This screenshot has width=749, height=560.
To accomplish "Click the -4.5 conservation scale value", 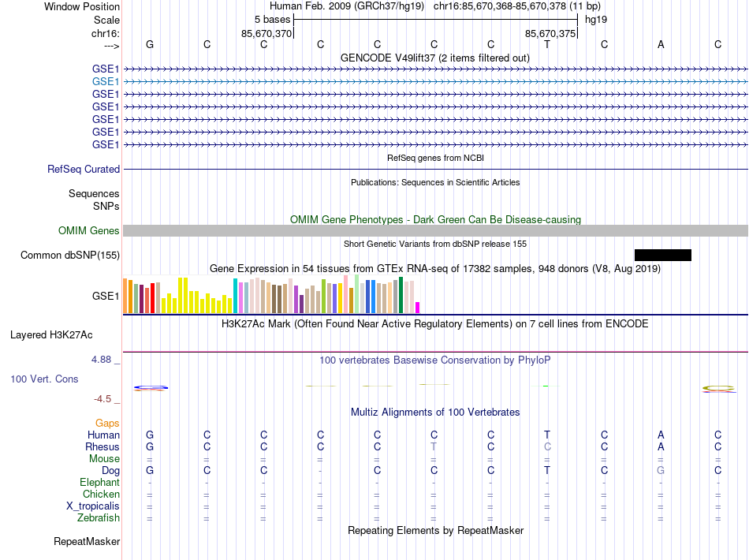I will coord(102,398).
